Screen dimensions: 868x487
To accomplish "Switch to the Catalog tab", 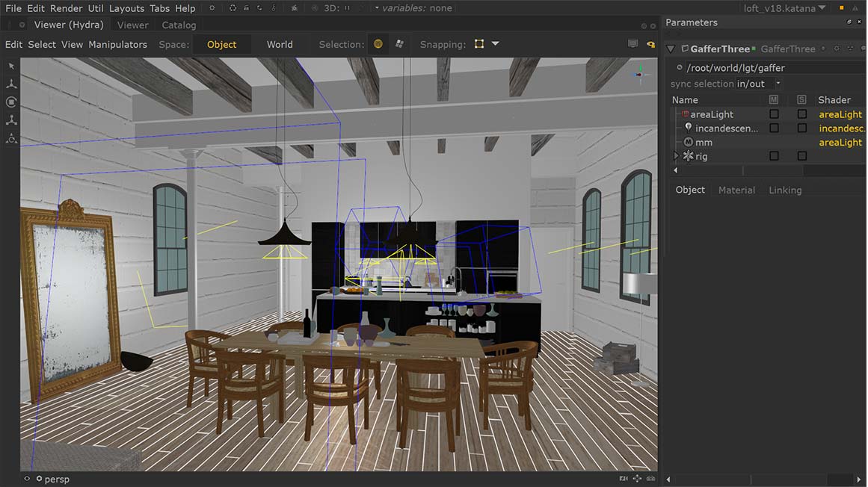I will pos(179,25).
